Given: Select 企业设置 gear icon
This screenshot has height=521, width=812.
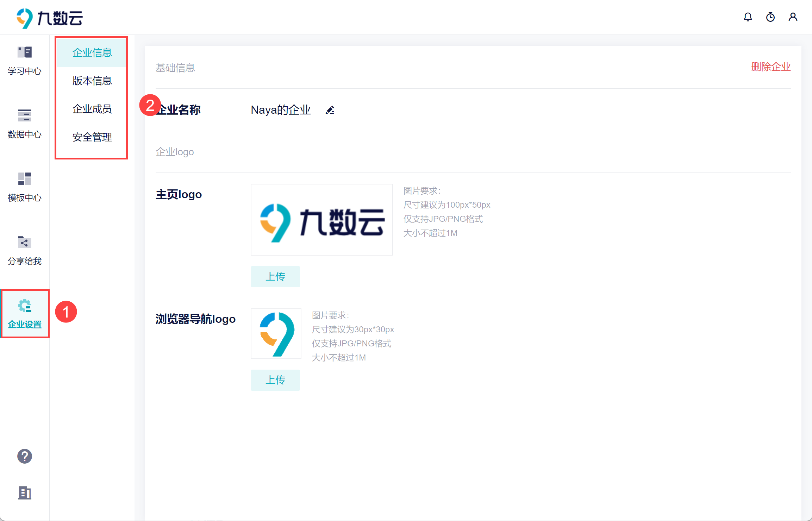Looking at the screenshot, I should coord(25,306).
